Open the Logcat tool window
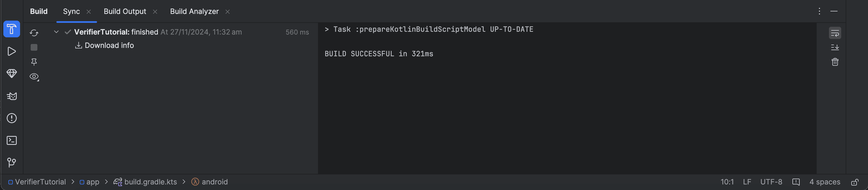 pyautogui.click(x=11, y=96)
